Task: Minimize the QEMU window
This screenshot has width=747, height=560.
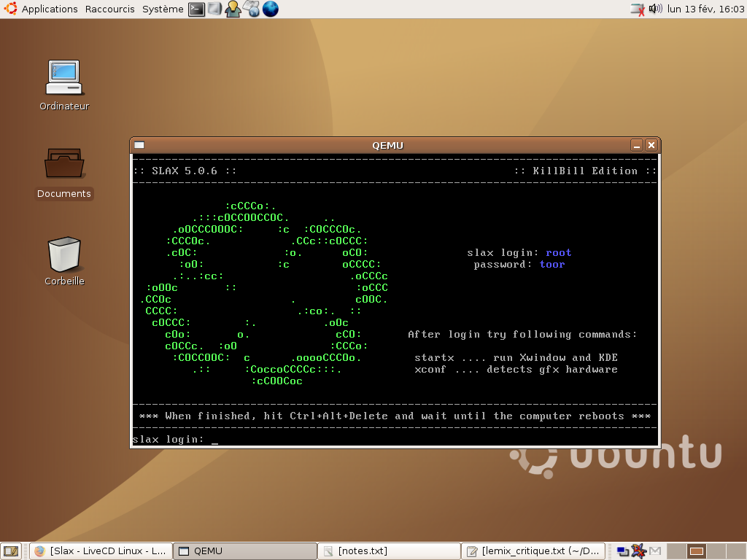Action: click(x=637, y=145)
